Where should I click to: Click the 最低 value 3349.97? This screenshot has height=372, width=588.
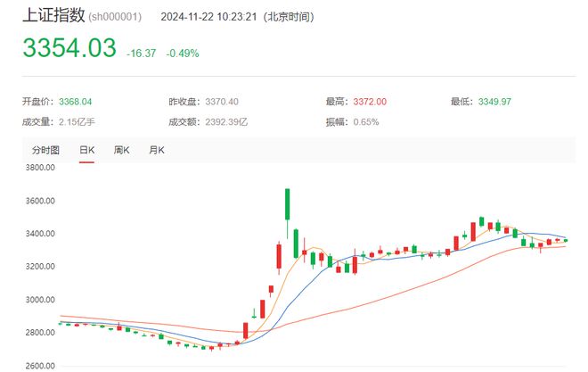pos(494,102)
